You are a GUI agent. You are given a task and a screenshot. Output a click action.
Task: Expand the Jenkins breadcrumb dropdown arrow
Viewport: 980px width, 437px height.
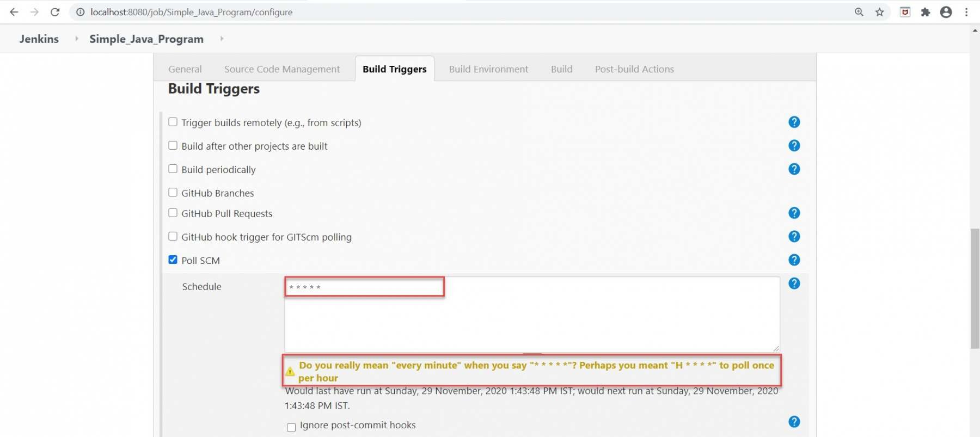pyautogui.click(x=77, y=39)
